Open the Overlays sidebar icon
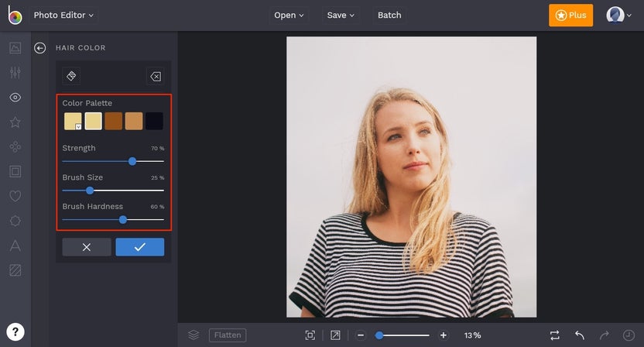The width and height of the screenshot is (644, 347). [x=15, y=221]
